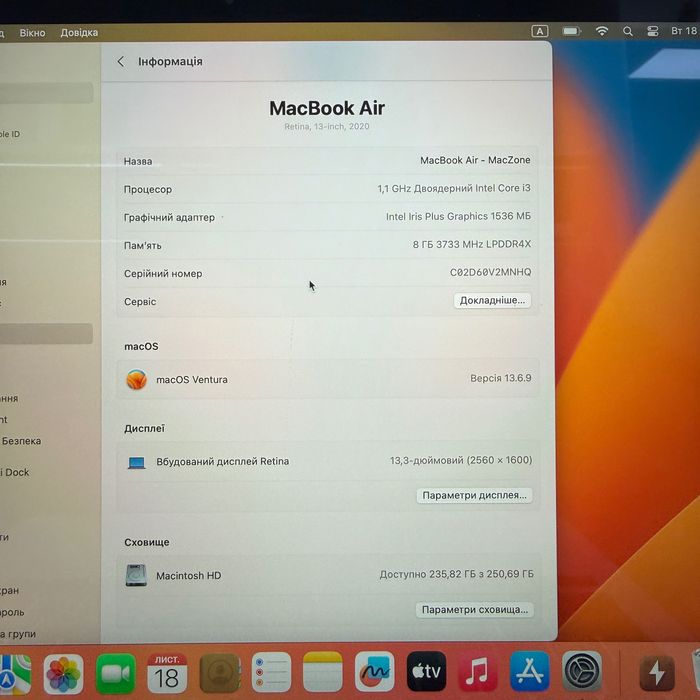
Task: Launch FaceTime from the Dock
Action: [x=116, y=673]
